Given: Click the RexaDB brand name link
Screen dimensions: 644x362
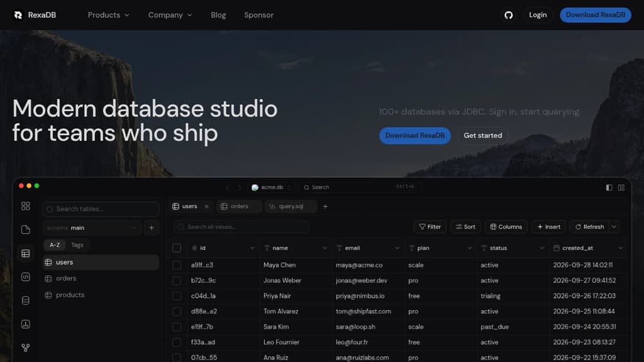Looking at the screenshot, I should (42, 15).
